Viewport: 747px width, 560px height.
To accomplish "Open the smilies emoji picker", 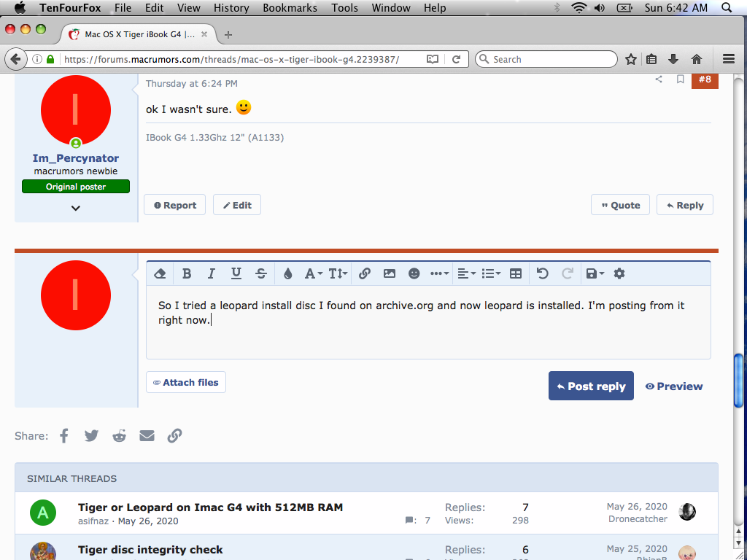I will [414, 274].
